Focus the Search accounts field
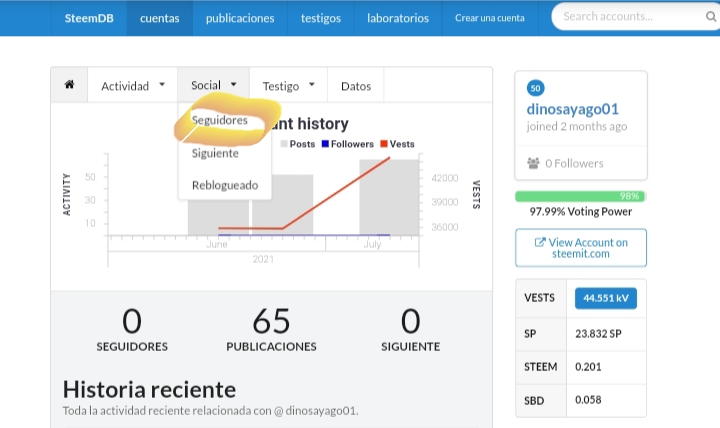The height and width of the screenshot is (428, 720). tap(634, 17)
